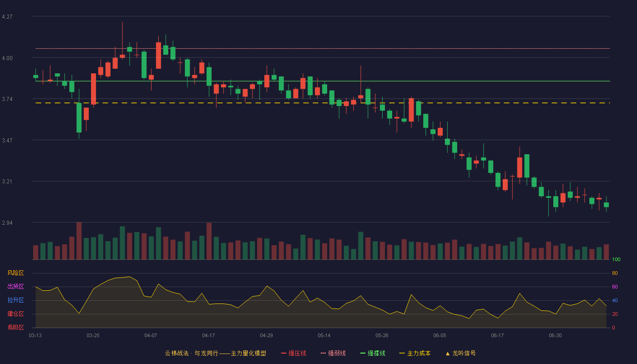
Task: Click the 云梯战法 · 与龙同行 主力量化模型 title
Action: coord(216,353)
